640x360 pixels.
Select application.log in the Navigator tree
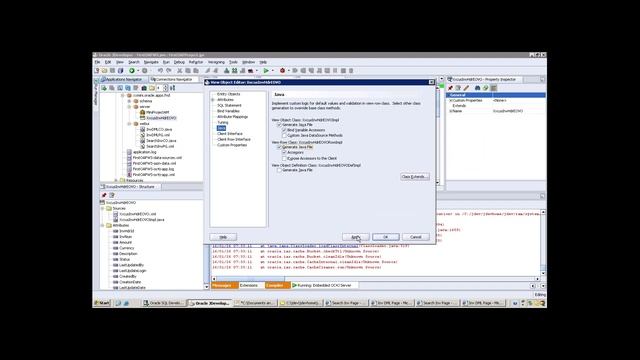(x=144, y=152)
